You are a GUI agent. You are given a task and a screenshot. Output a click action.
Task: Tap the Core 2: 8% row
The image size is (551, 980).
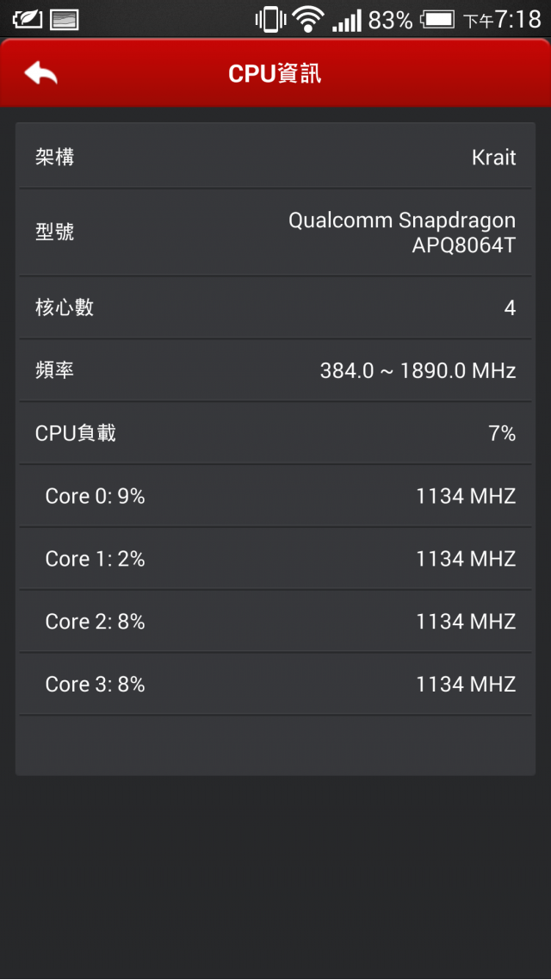(275, 621)
